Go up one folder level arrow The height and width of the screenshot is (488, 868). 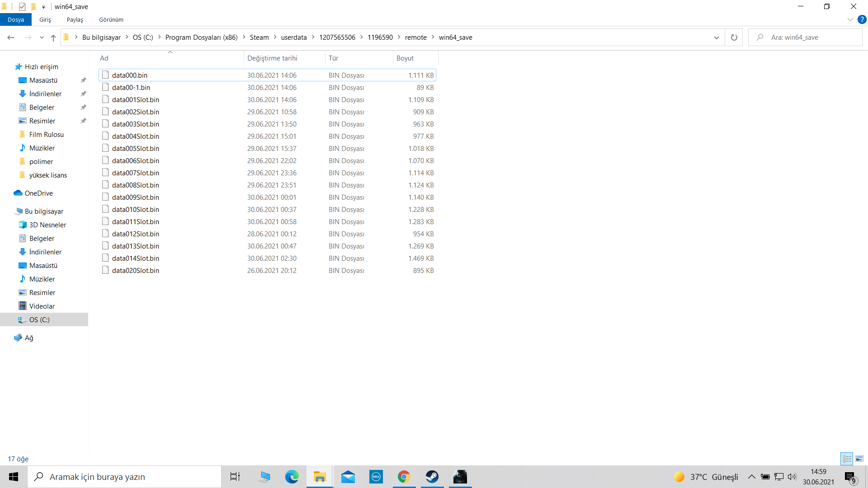[x=53, y=38]
